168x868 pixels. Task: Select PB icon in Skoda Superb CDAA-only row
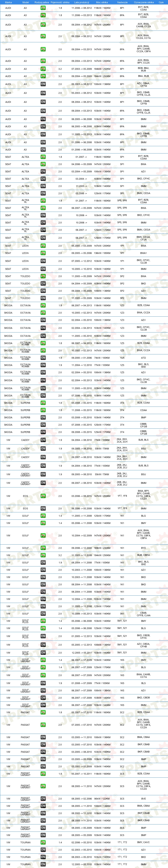[43, 410]
